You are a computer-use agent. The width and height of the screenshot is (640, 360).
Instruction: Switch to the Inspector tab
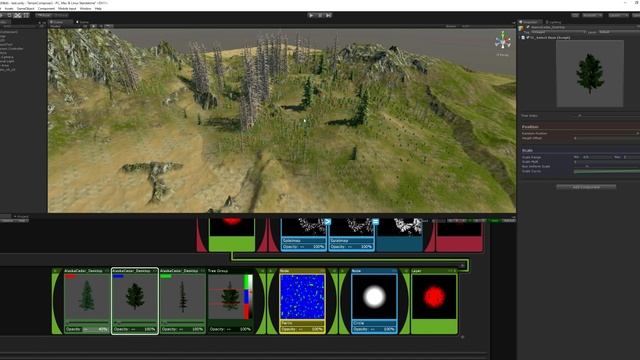tap(530, 22)
